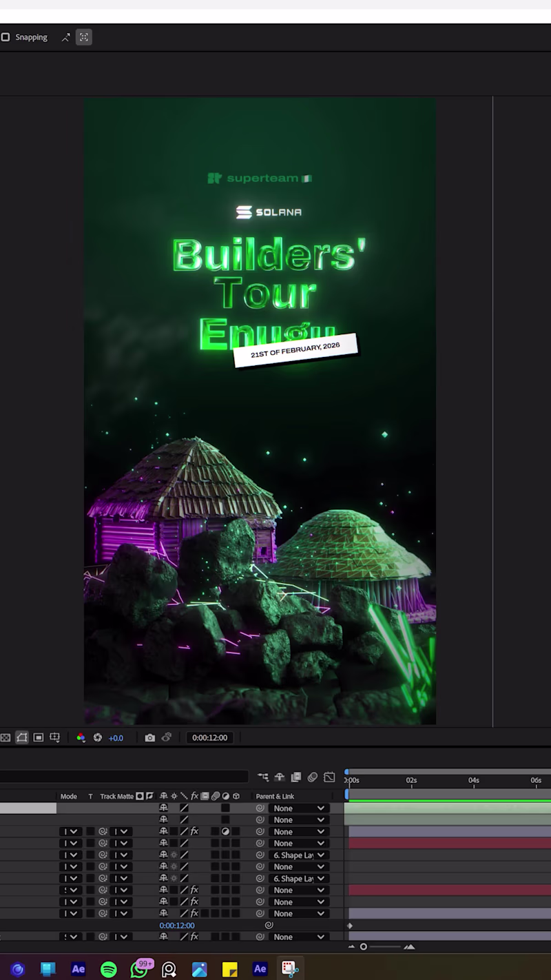Open grid and guide options icon

coord(54,737)
